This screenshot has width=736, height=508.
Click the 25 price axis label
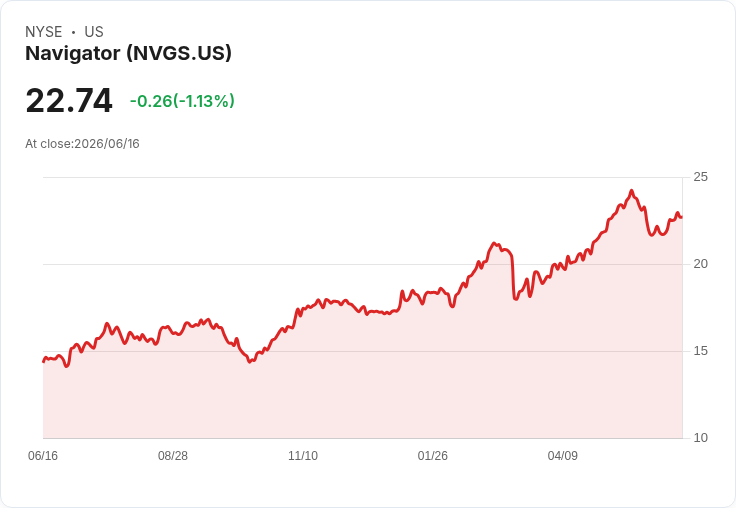700,177
